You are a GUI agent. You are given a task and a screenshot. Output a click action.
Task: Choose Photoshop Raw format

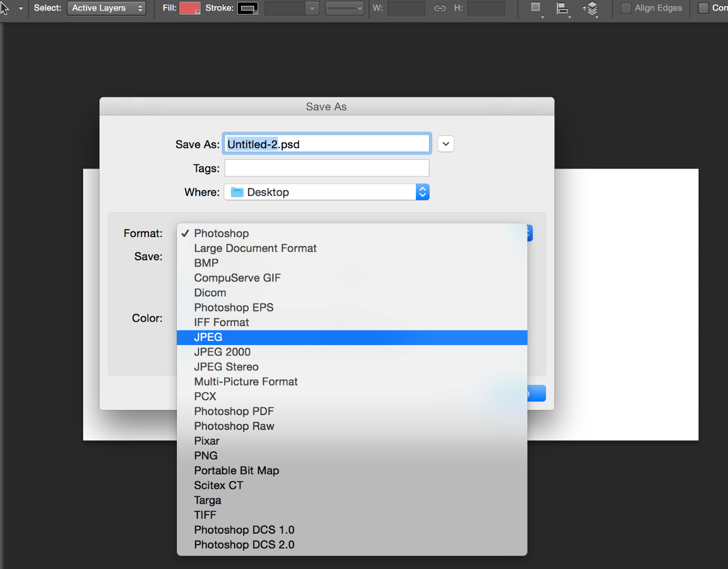[352, 426]
